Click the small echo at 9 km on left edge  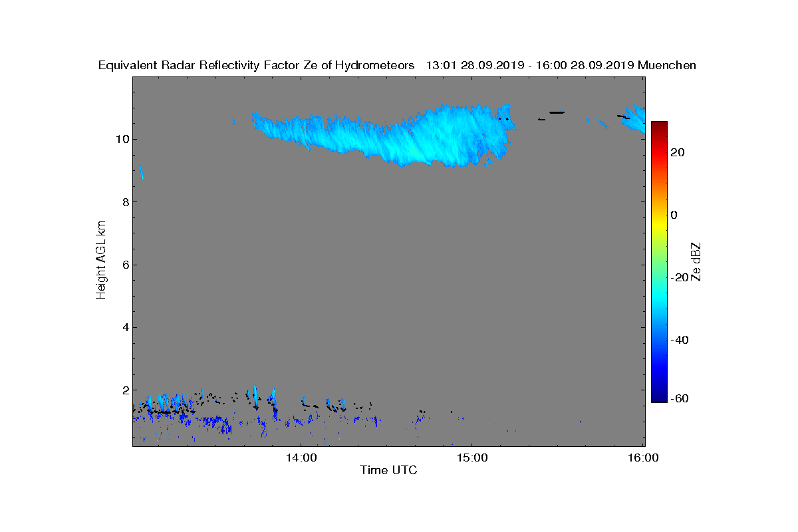click(141, 173)
